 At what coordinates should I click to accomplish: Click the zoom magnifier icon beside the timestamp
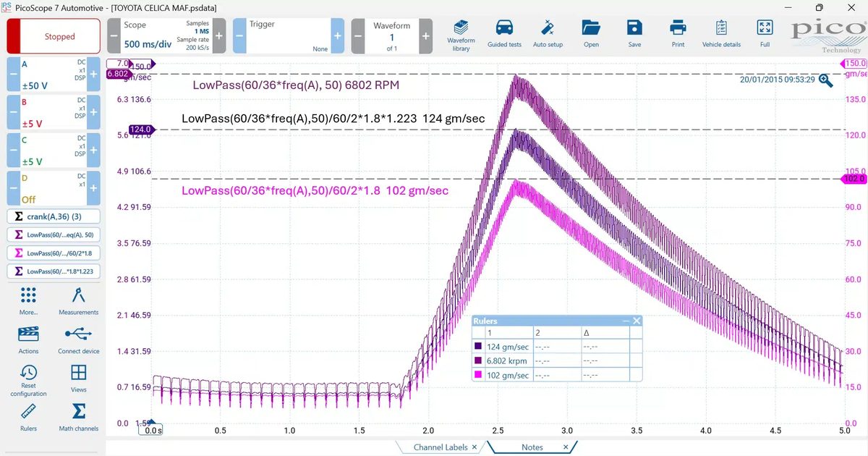coord(825,80)
